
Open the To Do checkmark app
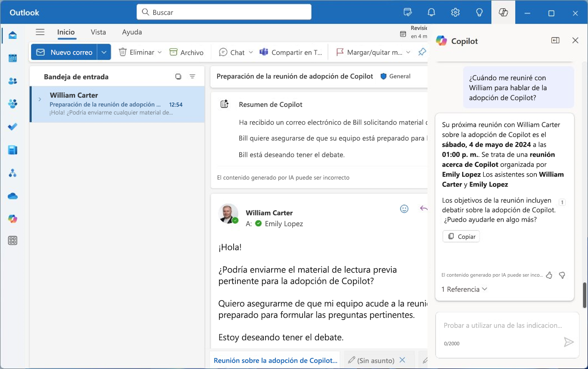tap(13, 127)
